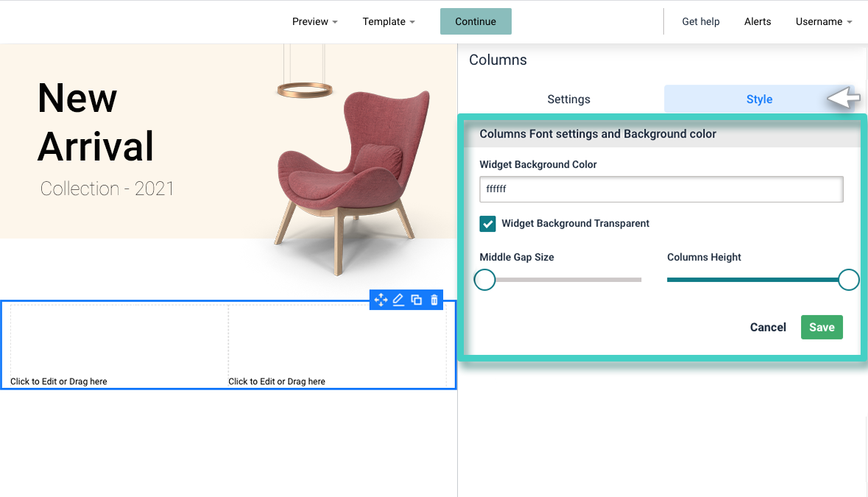Viewport: 868px width, 497px height.
Task: Click the left column Click to Edit area
Action: pyautogui.click(x=119, y=345)
